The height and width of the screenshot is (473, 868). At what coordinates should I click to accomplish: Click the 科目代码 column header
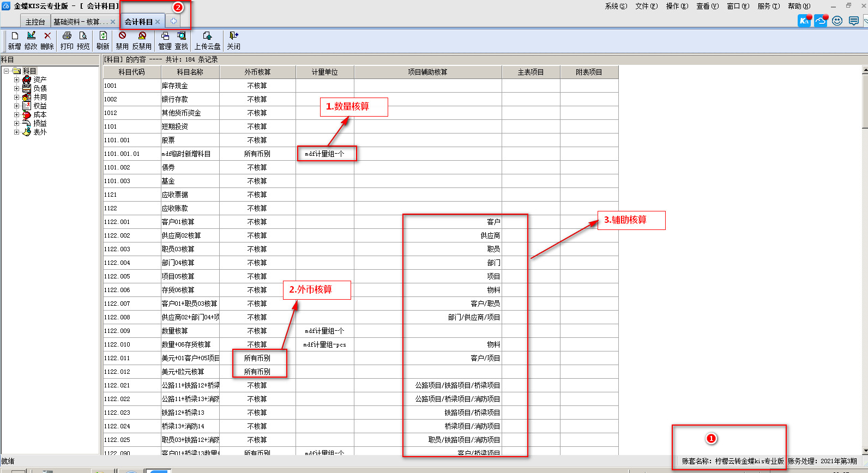(132, 72)
